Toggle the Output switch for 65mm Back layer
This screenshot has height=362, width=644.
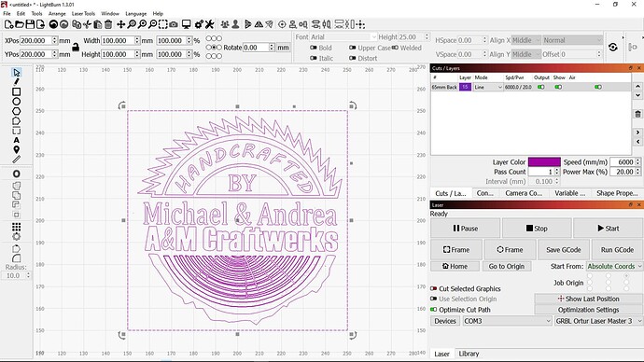click(x=541, y=87)
